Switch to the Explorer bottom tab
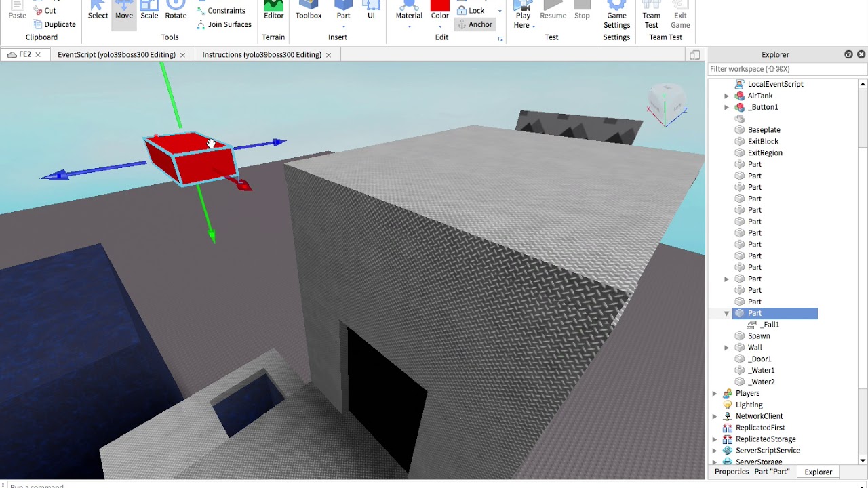The height and width of the screenshot is (488, 868). 818,472
